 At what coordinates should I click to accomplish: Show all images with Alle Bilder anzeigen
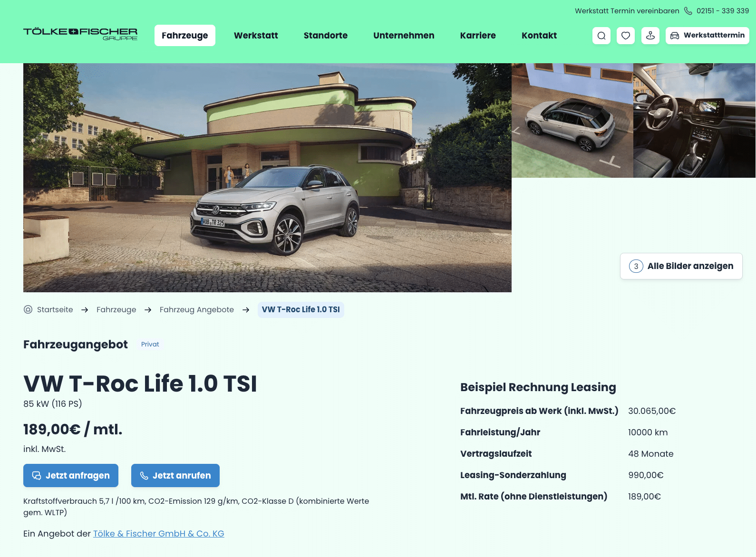click(x=681, y=266)
